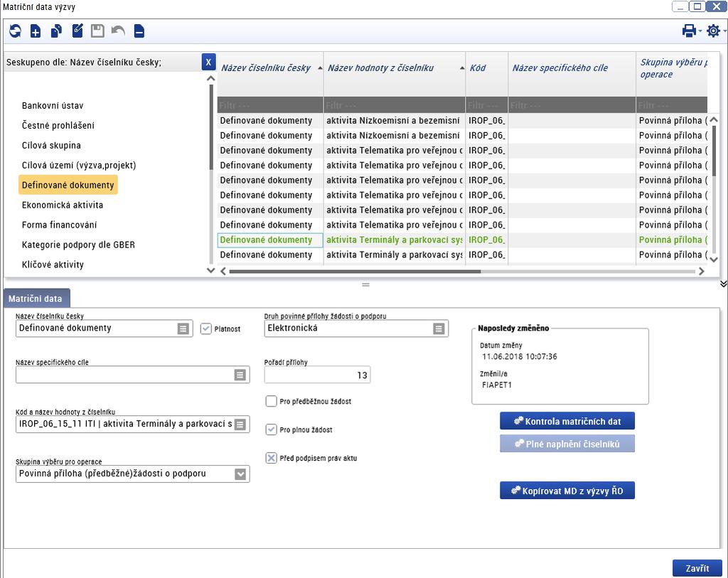728x578 pixels.
Task: Click the Druh povinné přílohy field showing Elektronická
Action: pos(356,328)
